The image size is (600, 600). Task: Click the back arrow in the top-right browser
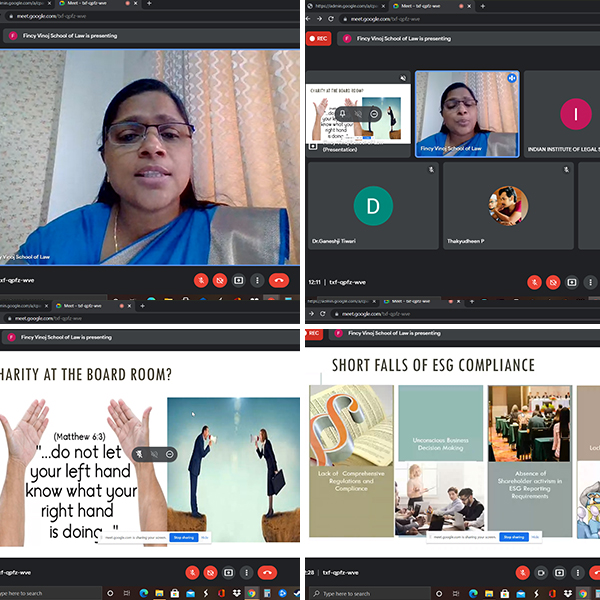click(308, 19)
